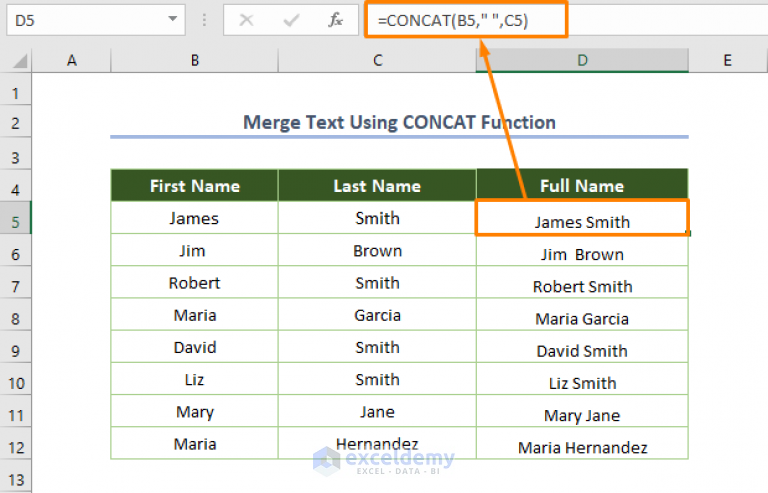Select column B header

click(x=194, y=61)
